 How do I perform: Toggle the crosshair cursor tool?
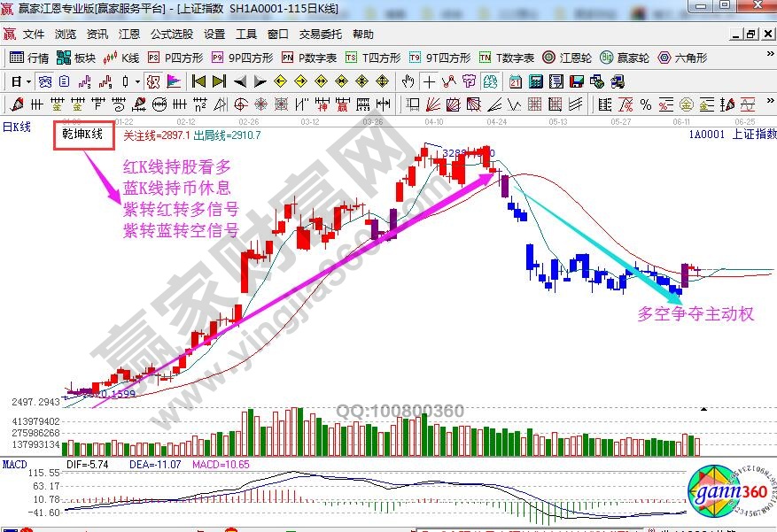429,81
